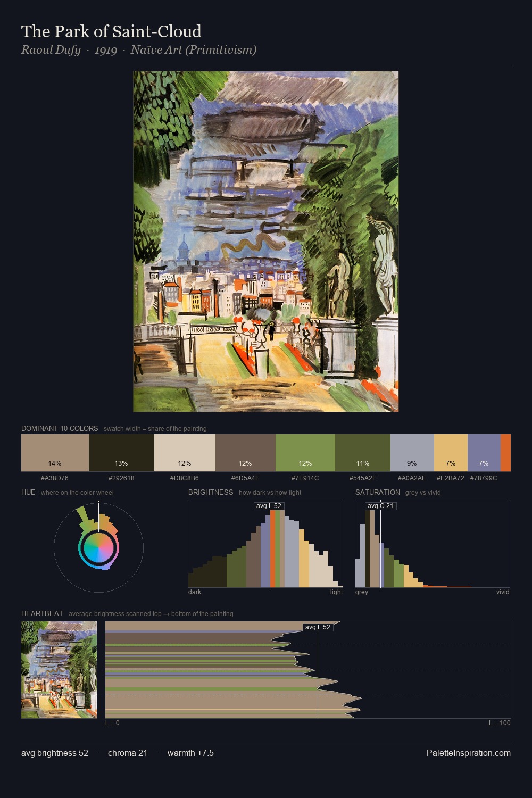
Task: Click the 'BRIGHTNESS' section heading
Action: click(x=211, y=492)
